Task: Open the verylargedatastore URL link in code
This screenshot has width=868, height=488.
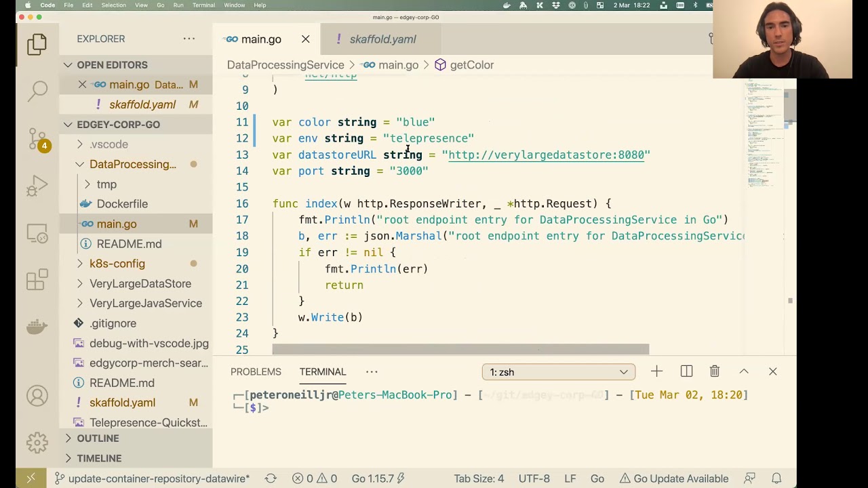Action: 546,155
